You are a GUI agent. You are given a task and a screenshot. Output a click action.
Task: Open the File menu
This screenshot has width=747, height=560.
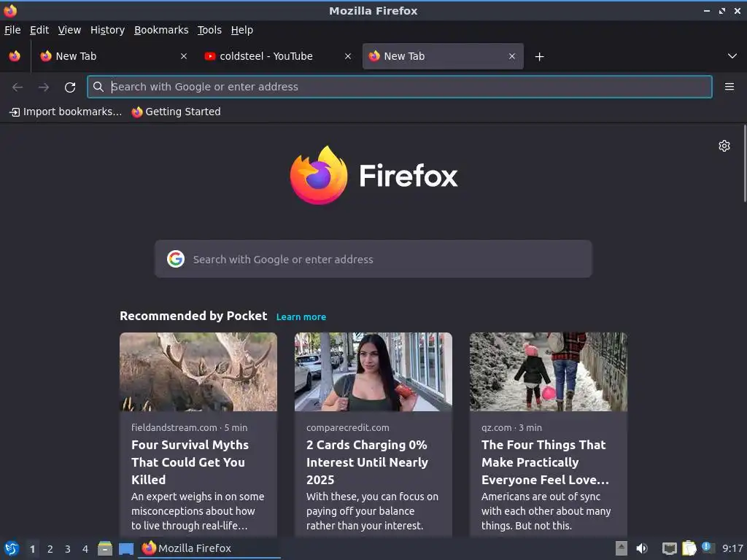pos(12,30)
